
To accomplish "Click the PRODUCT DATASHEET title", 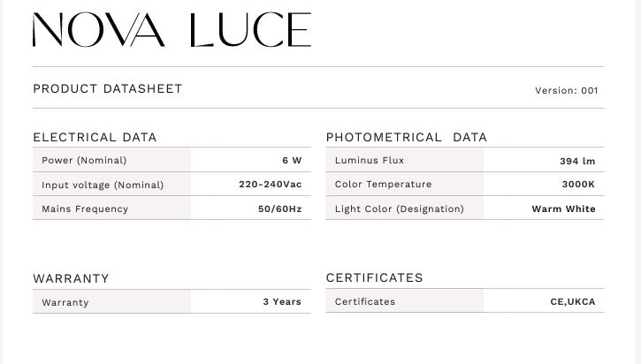I will click(x=107, y=89).
